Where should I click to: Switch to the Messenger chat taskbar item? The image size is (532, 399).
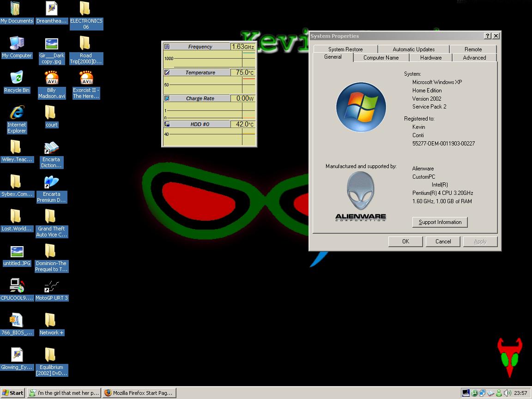pyautogui.click(x=64, y=393)
